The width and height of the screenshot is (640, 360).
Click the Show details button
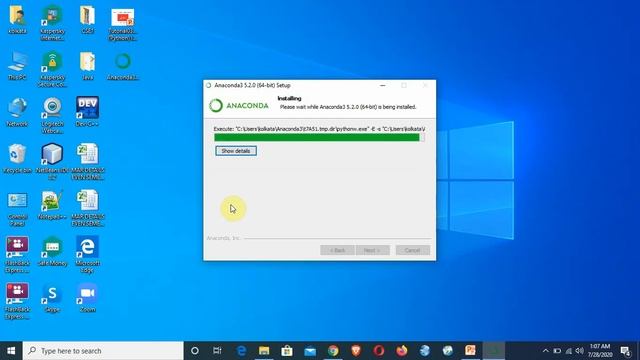pyautogui.click(x=236, y=151)
